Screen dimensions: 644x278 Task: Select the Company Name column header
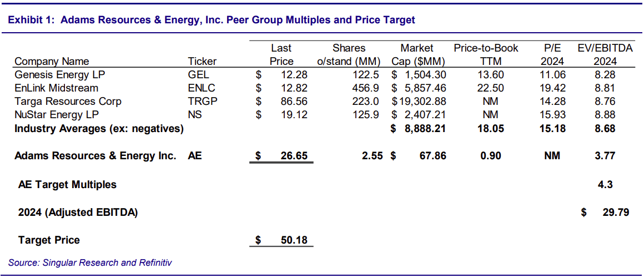pos(52,61)
